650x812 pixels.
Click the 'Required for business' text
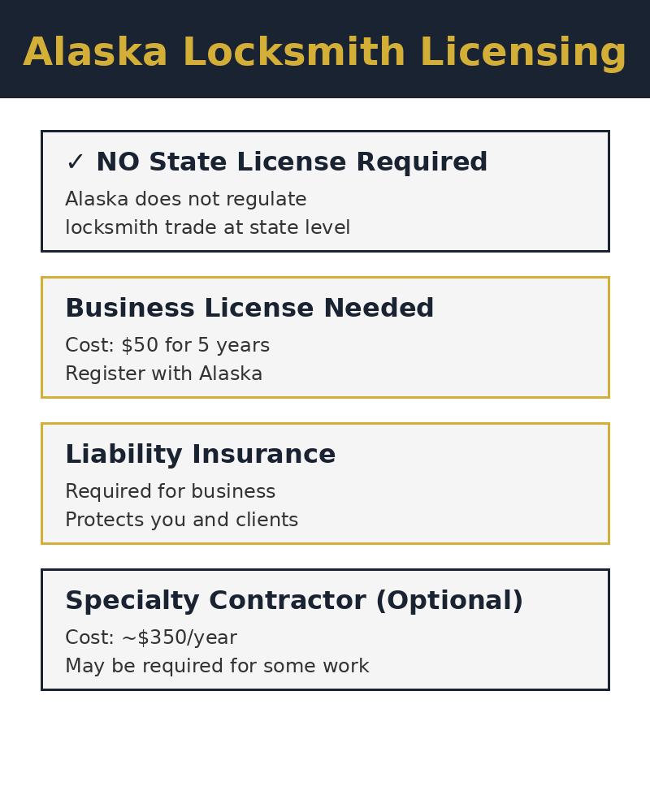click(170, 492)
